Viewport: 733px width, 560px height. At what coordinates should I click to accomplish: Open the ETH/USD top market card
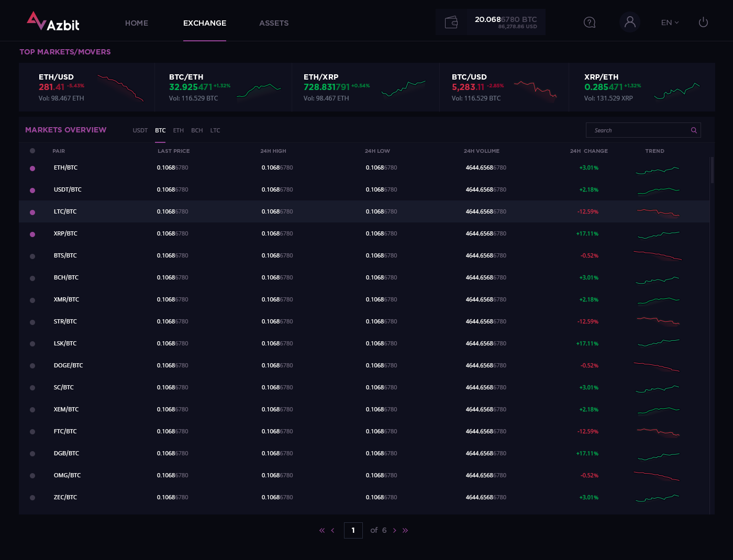[87, 87]
